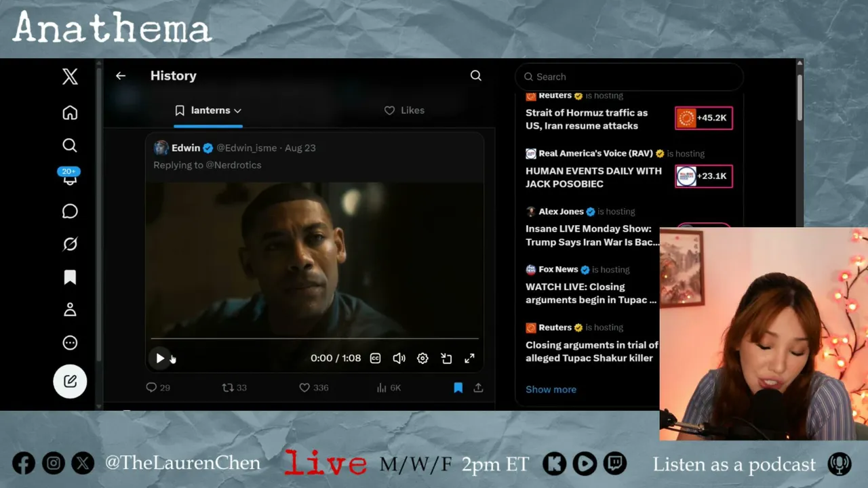Click the +23.1K listeners badge
The height and width of the screenshot is (488, 868).
point(704,176)
